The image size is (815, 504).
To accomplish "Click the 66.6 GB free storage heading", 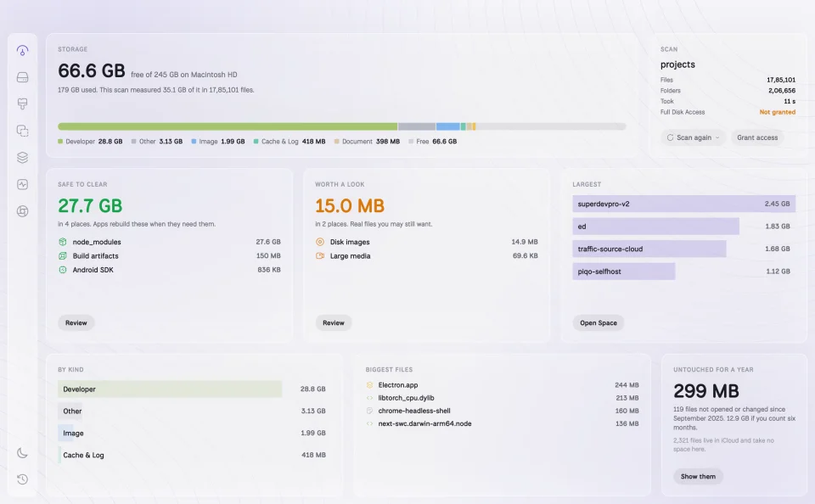I will [92, 70].
